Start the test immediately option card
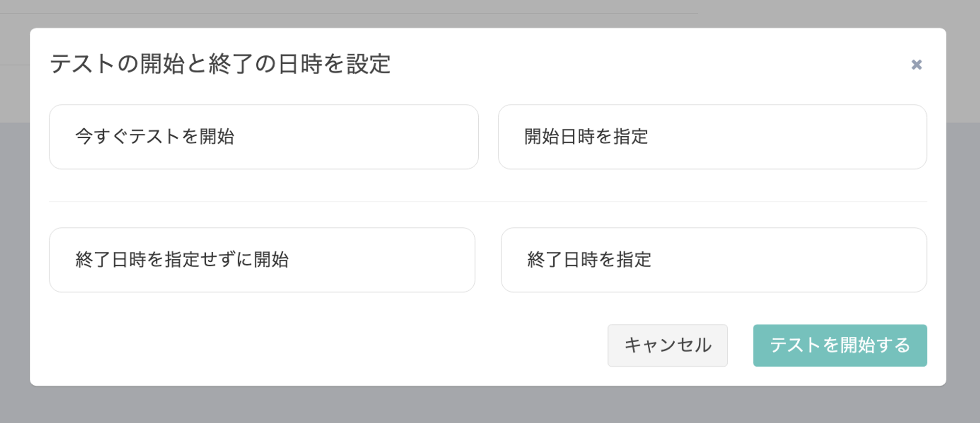Viewport: 980px width, 423px height. coord(264,137)
